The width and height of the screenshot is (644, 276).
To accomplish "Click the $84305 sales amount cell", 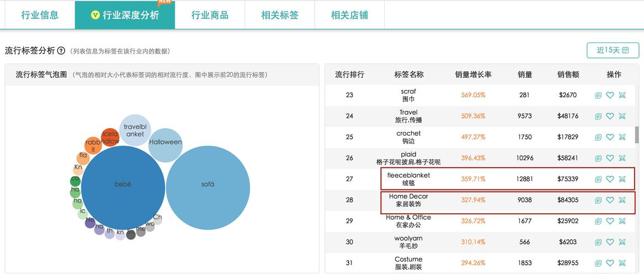I will click(568, 200).
